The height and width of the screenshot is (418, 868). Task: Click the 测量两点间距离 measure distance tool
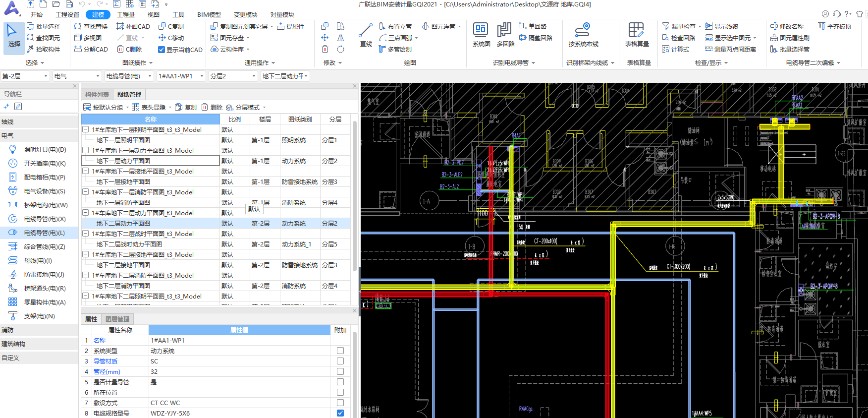tap(730, 49)
